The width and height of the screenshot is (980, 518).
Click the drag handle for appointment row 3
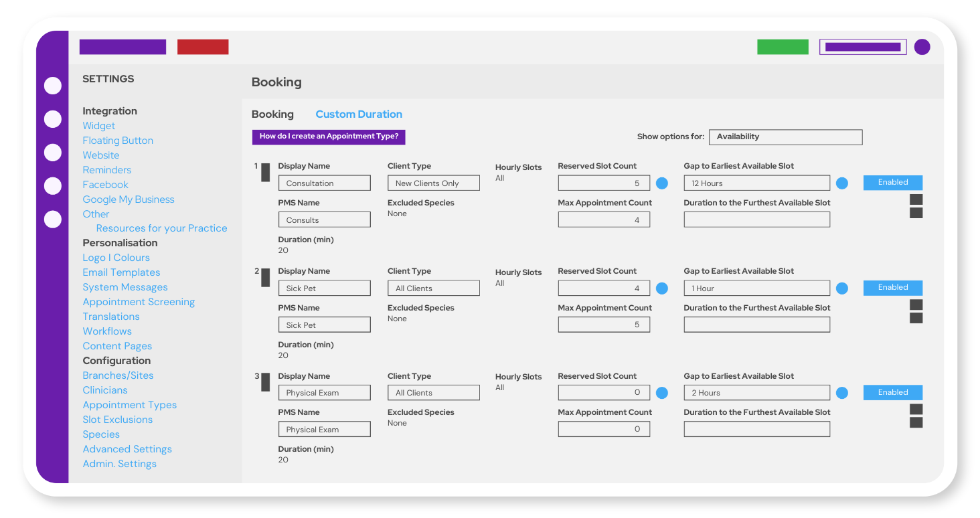point(265,382)
